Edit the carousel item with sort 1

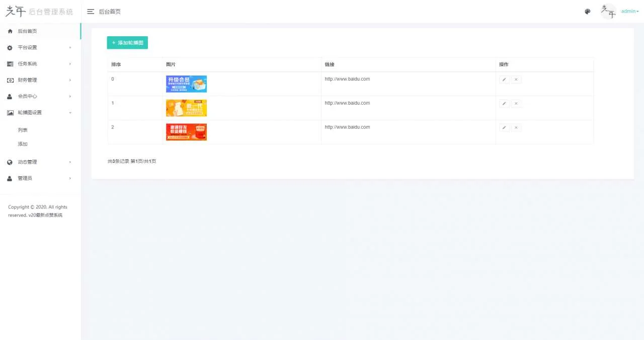click(x=504, y=104)
